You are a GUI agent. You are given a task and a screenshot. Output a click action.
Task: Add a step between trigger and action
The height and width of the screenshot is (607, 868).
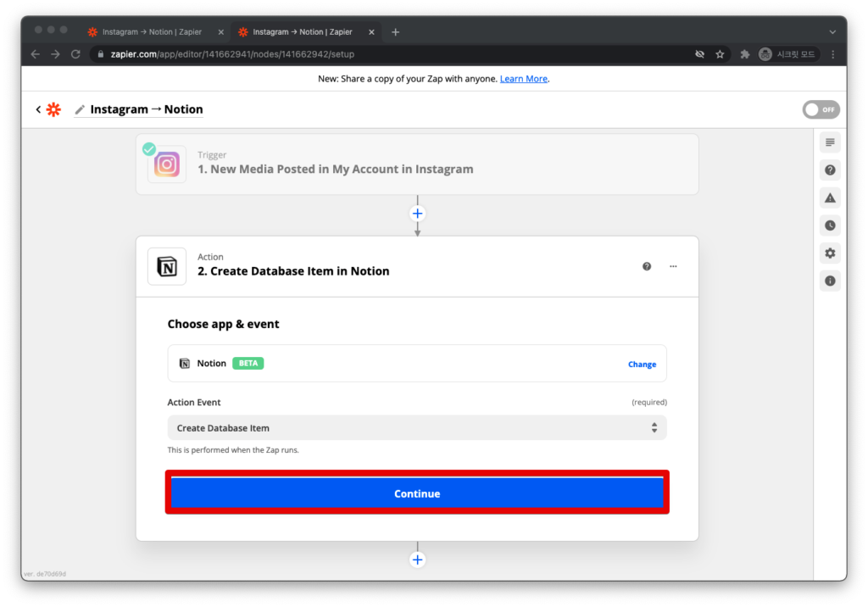click(417, 214)
